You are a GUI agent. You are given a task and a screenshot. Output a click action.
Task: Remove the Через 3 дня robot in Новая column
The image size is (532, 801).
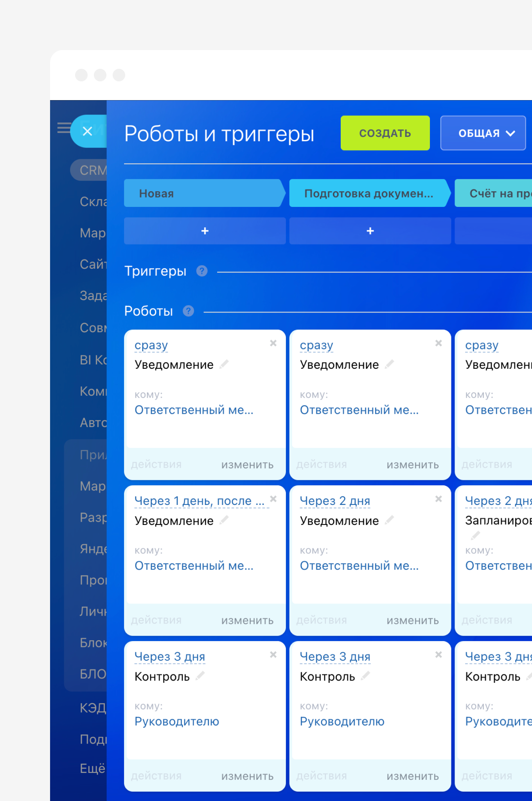tap(273, 654)
